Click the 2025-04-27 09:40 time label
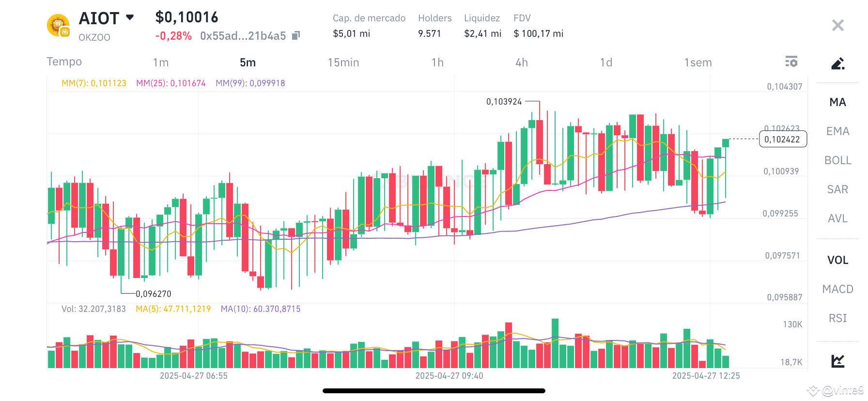 [449, 376]
